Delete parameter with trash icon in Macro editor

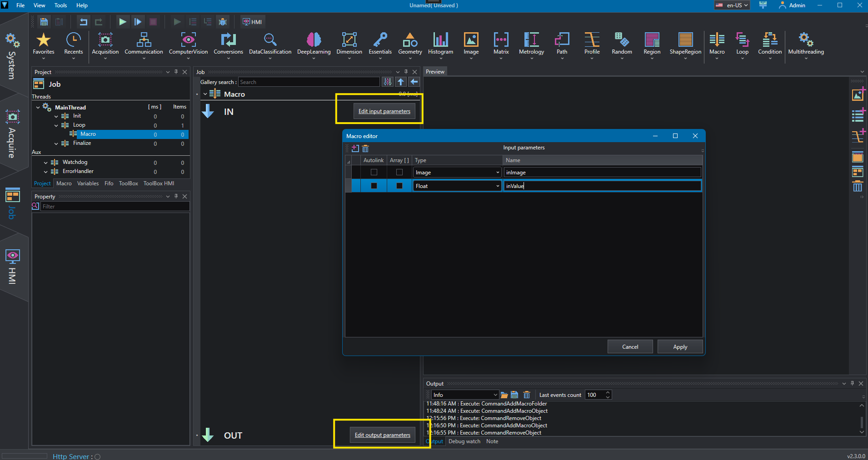click(365, 148)
